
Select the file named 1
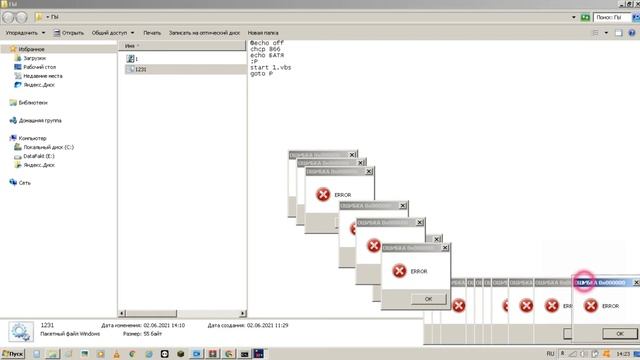click(x=136, y=59)
